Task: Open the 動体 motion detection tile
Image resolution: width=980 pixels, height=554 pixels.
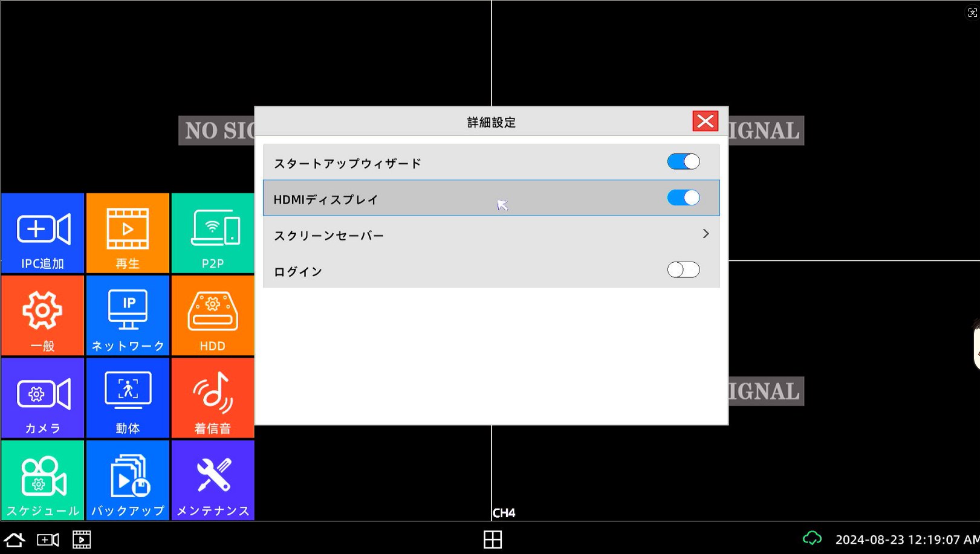Action: (x=128, y=398)
